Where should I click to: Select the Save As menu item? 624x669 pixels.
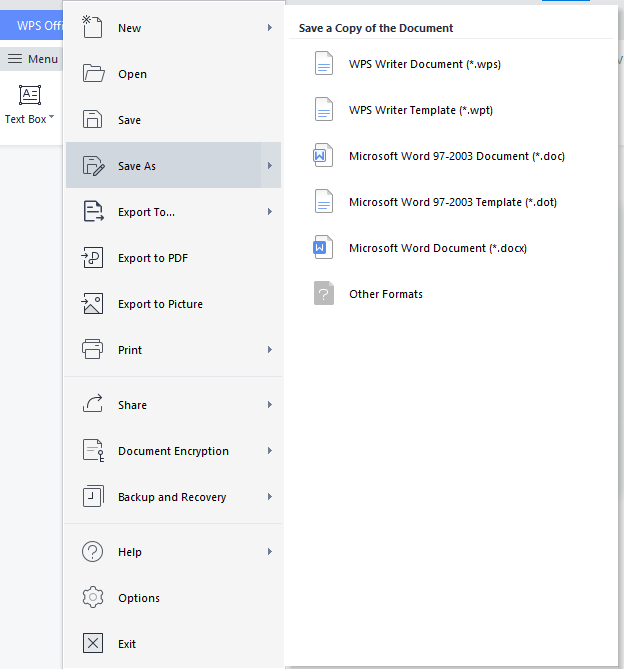[137, 166]
